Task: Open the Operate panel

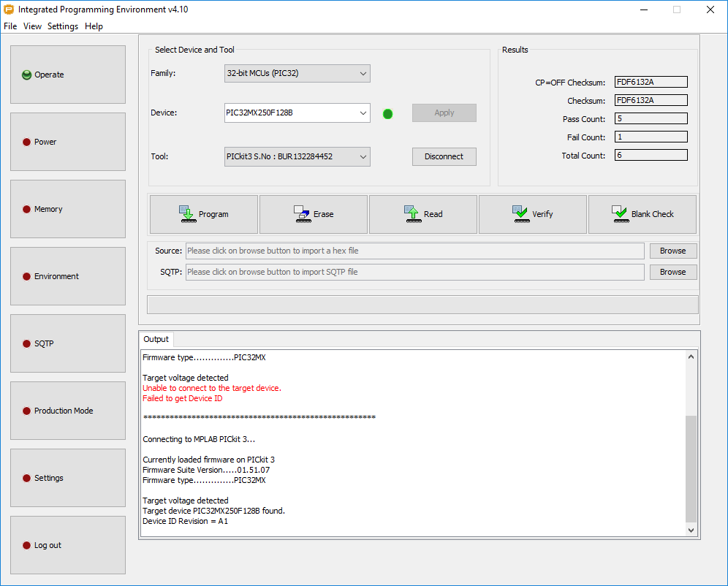Action: coord(68,75)
